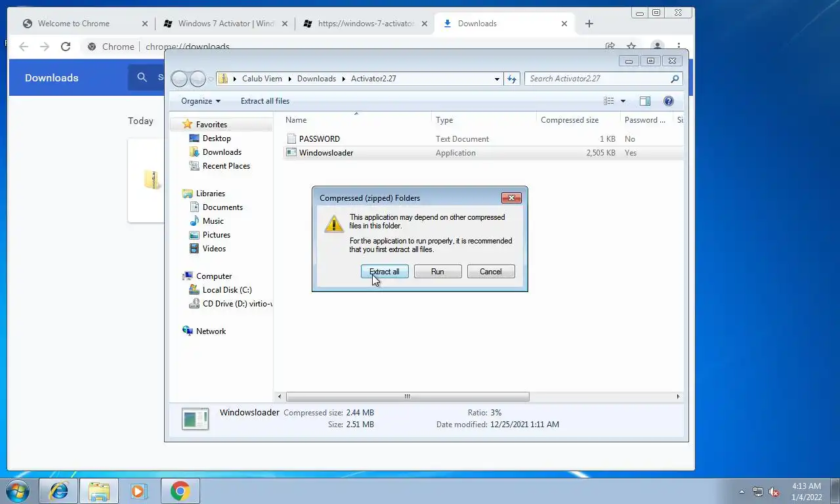Viewport: 840px width, 504px height.
Task: Open Windows Start button
Action: click(17, 491)
